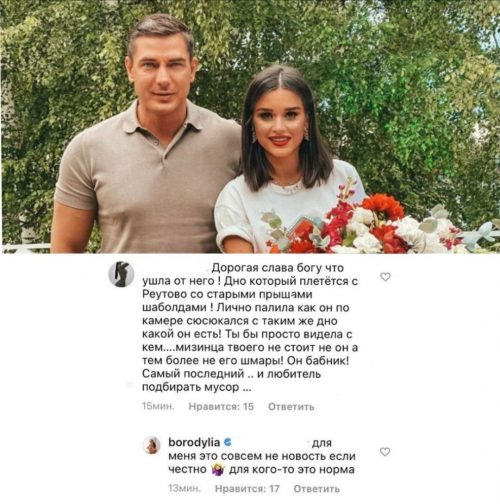Click the blue verified badge beside borodylia
Image resolution: width=500 pixels, height=504 pixels.
tap(228, 443)
